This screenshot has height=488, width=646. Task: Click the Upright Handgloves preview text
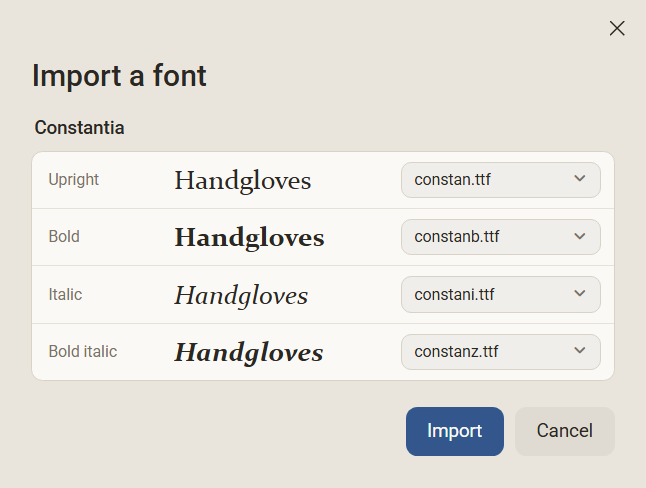pos(243,181)
